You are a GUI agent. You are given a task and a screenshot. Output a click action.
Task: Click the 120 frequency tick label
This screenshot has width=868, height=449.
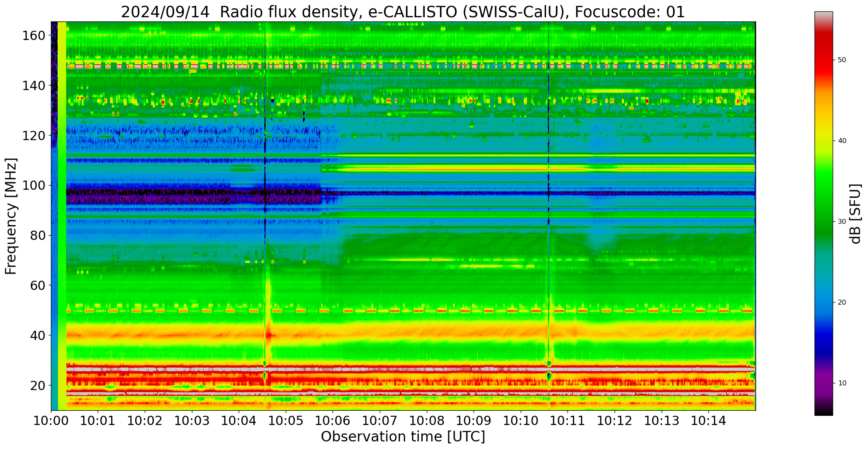[34, 135]
